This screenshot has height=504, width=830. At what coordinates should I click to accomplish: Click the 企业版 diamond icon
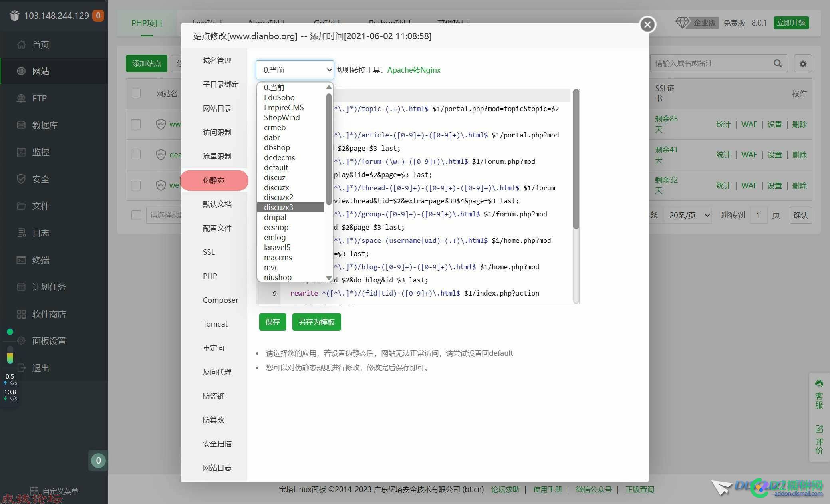point(682,22)
